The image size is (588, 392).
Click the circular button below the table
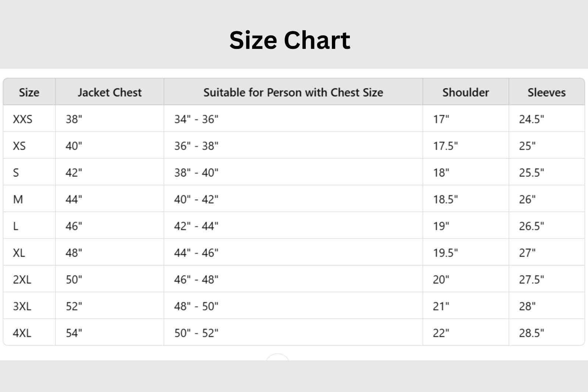point(277,357)
